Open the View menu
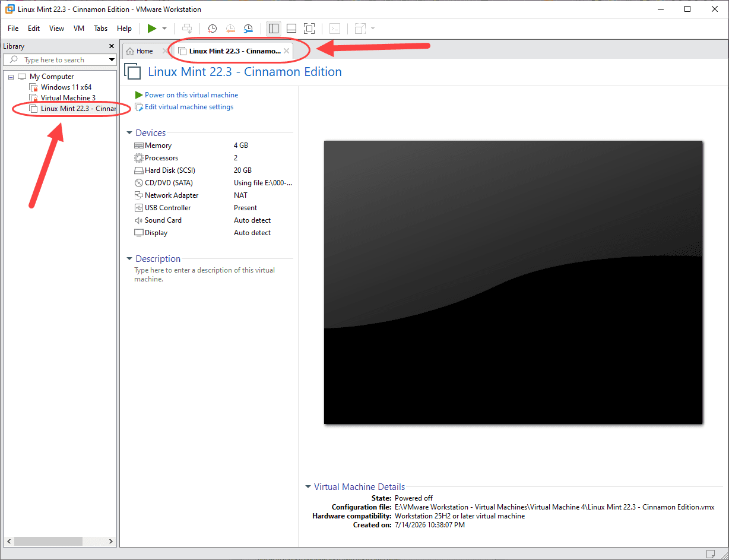Image resolution: width=729 pixels, height=560 pixels. pos(56,29)
